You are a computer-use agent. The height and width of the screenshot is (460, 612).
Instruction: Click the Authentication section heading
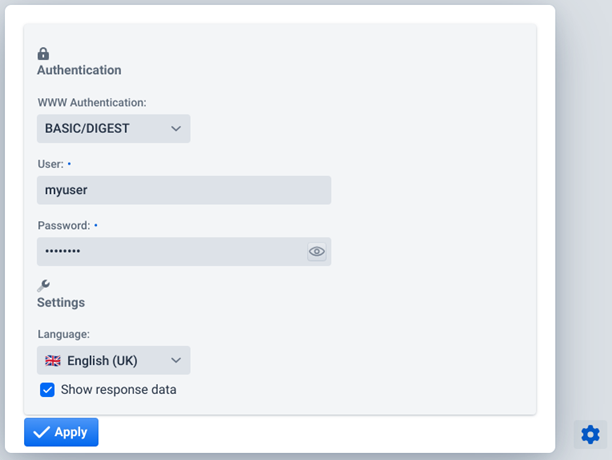tap(79, 70)
